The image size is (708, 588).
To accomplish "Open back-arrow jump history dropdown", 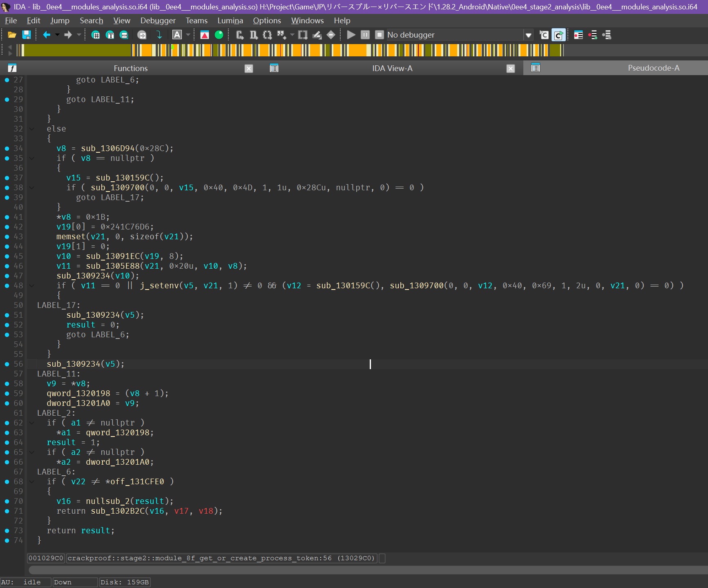I will (57, 35).
